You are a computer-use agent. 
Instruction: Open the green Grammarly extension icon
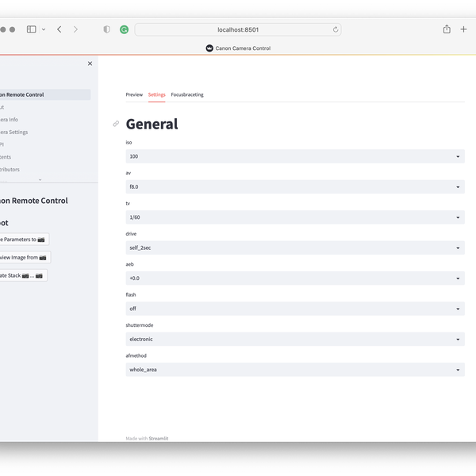(125, 29)
